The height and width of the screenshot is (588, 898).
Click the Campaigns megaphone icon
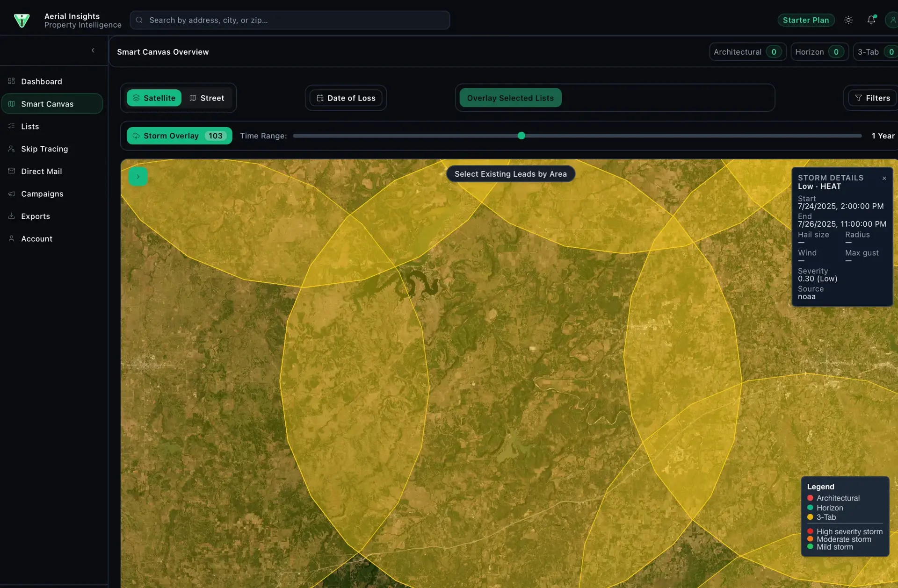coord(12,194)
